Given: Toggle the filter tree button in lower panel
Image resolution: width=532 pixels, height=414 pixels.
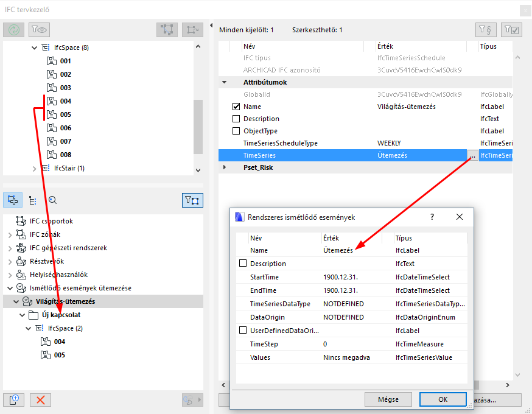Looking at the screenshot, I should point(192,200).
